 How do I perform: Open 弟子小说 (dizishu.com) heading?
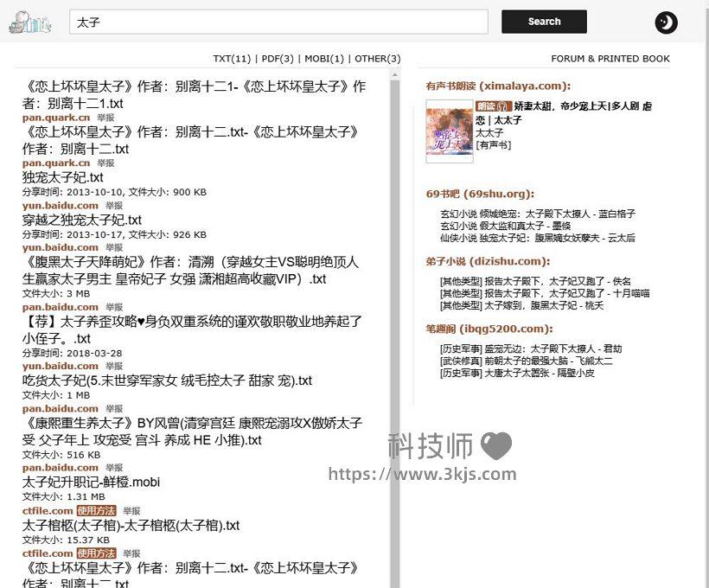488,261
